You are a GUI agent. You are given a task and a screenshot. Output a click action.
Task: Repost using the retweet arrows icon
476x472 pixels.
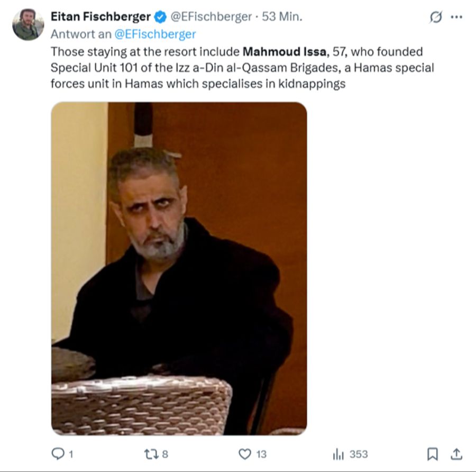click(x=151, y=454)
